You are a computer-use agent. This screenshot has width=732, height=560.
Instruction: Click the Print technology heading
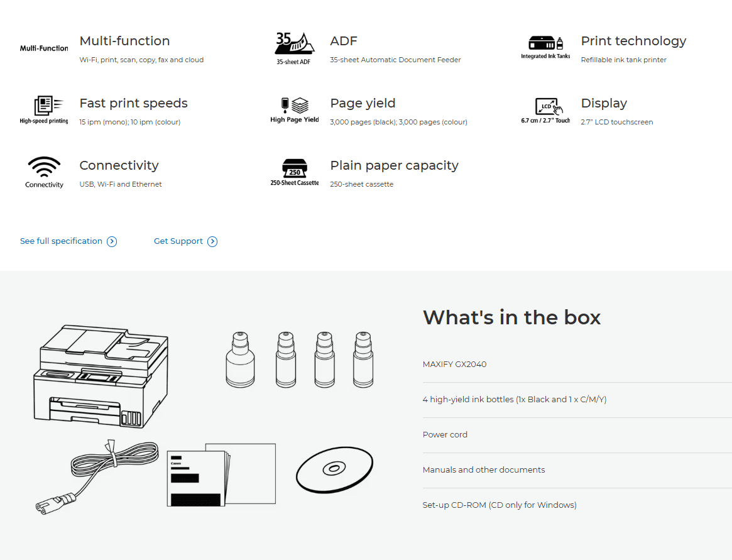(x=633, y=41)
